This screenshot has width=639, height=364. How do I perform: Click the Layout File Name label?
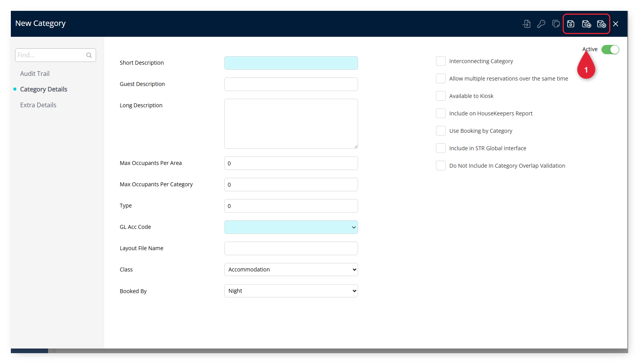[141, 248]
